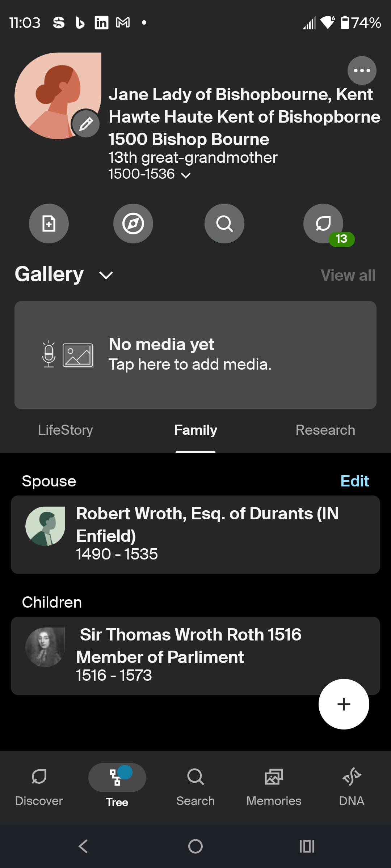Image resolution: width=391 pixels, height=868 pixels.
Task: Expand the 1500-1536 lifespan chevron
Action: pyautogui.click(x=186, y=175)
